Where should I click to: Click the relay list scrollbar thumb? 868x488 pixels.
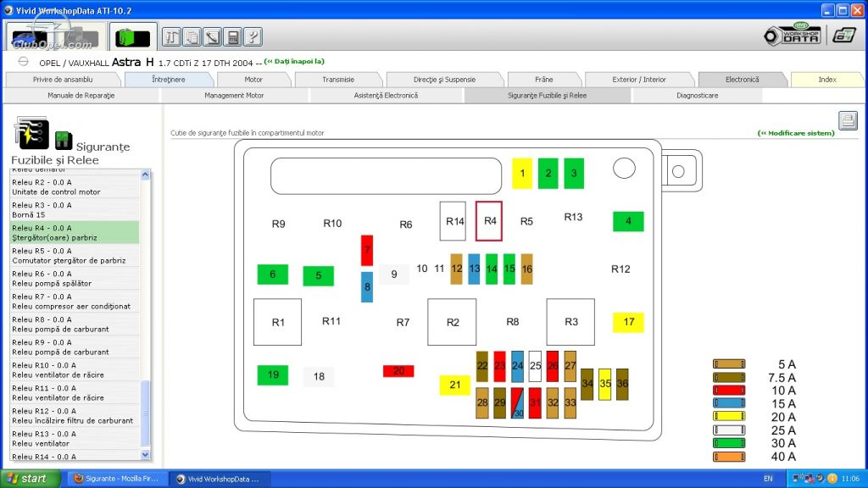pos(145,413)
